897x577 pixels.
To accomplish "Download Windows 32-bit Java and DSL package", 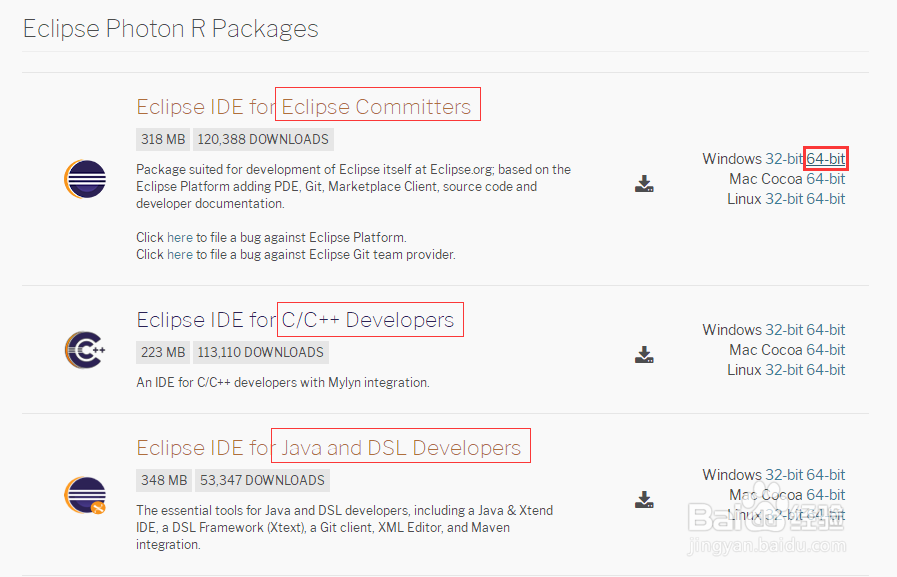I will 784,475.
